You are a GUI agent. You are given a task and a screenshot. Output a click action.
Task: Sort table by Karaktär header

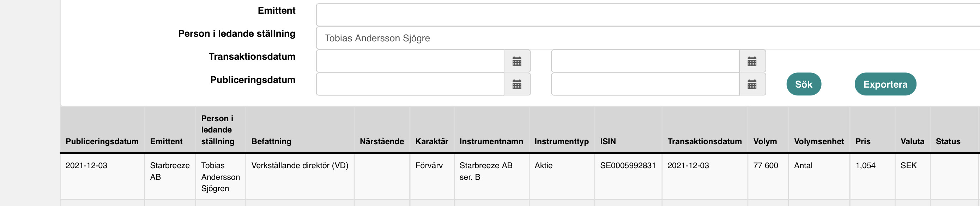(431, 141)
